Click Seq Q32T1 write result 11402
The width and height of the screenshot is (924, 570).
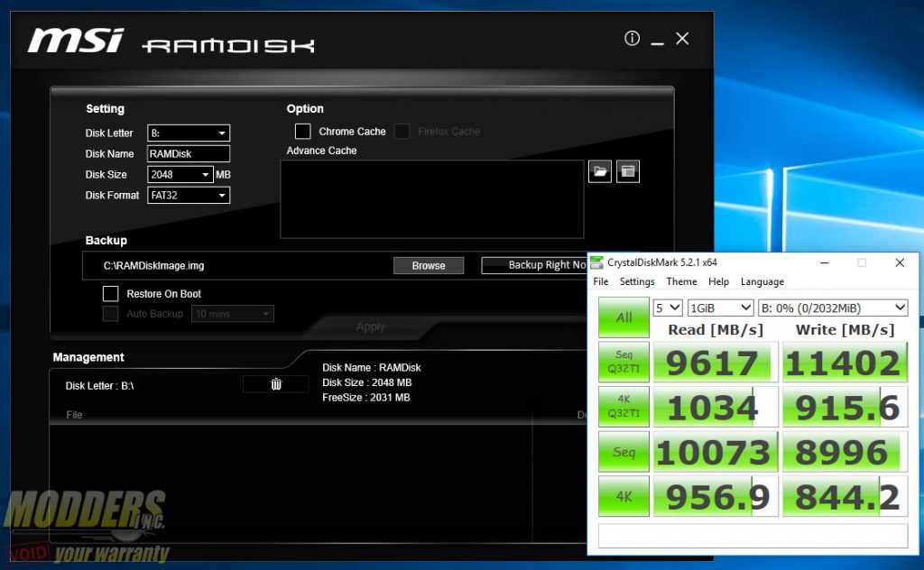[845, 363]
